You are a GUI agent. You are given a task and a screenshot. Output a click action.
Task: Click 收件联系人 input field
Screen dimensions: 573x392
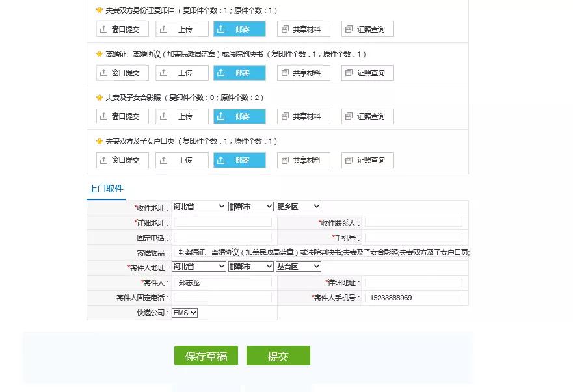click(413, 222)
